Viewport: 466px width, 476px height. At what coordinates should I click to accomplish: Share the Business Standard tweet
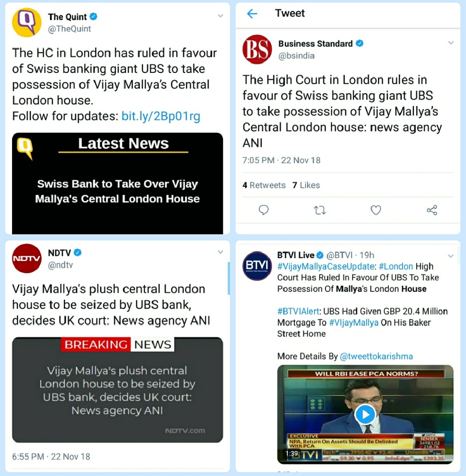click(432, 210)
